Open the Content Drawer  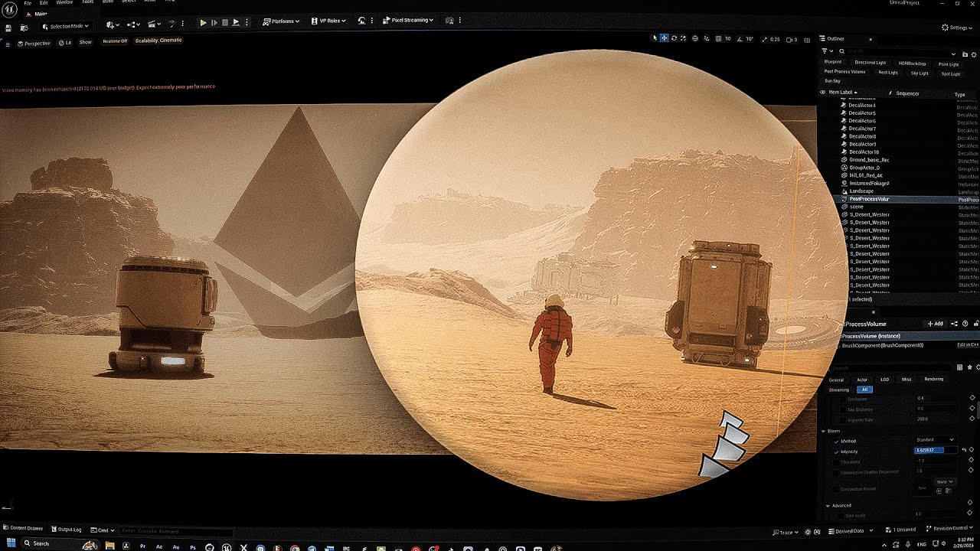[x=23, y=528]
